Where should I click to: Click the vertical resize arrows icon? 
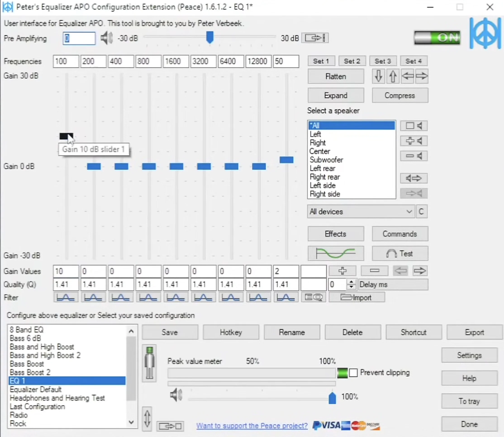point(147,418)
